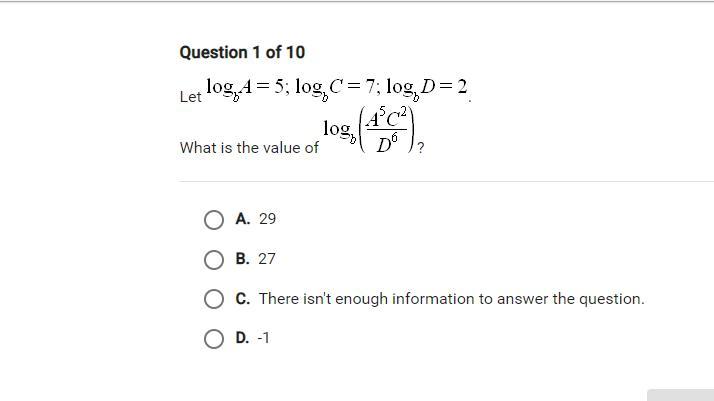The width and height of the screenshot is (714, 401).
Task: Click the divider line above the answers
Action: click(x=446, y=181)
